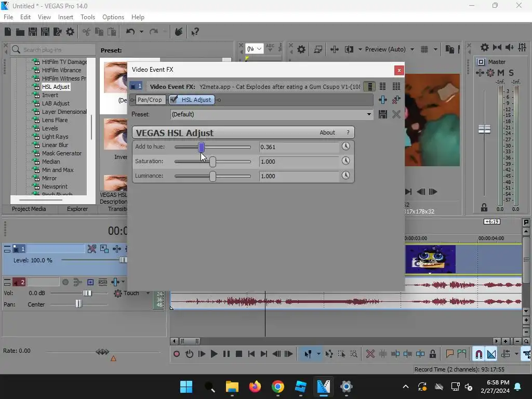Click the Split Screen View icon
This screenshot has height=399, width=532.
(349, 49)
